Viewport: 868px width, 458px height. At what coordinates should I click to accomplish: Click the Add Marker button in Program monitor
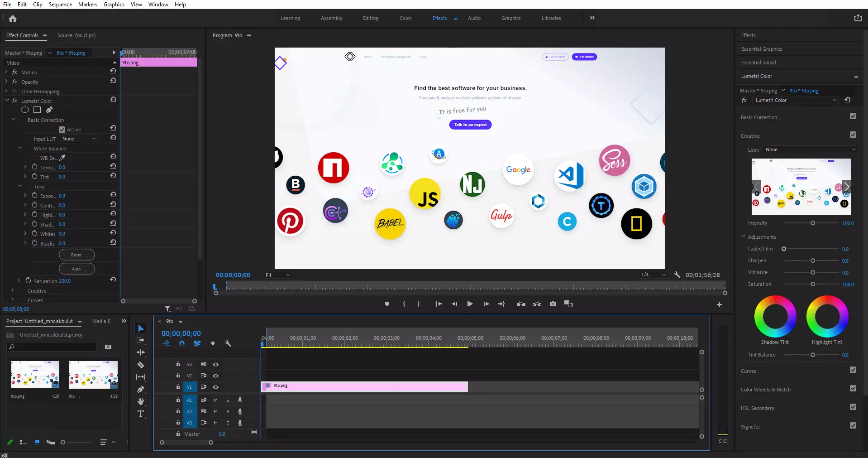387,304
